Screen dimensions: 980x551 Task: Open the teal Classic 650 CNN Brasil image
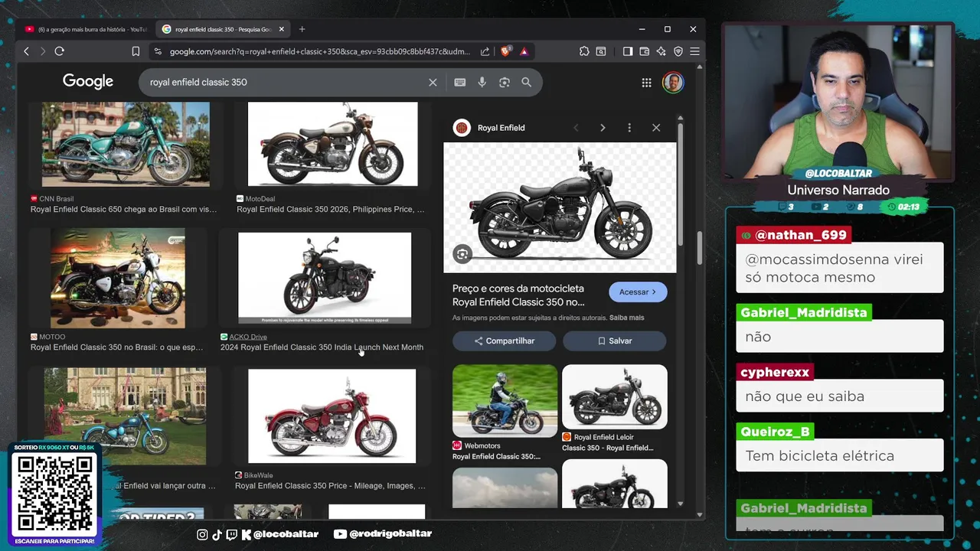126,145
